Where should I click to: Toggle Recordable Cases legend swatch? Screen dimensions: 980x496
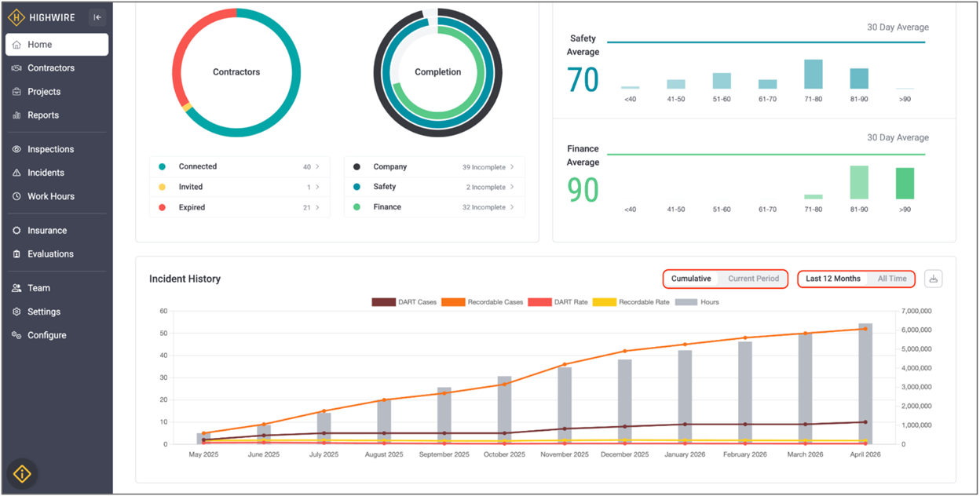point(453,302)
